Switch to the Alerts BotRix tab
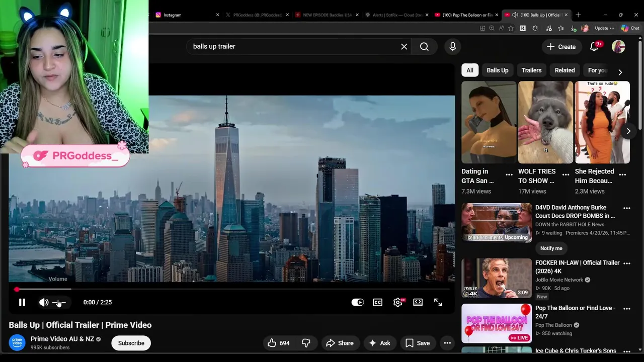This screenshot has height=362, width=644. point(396,15)
